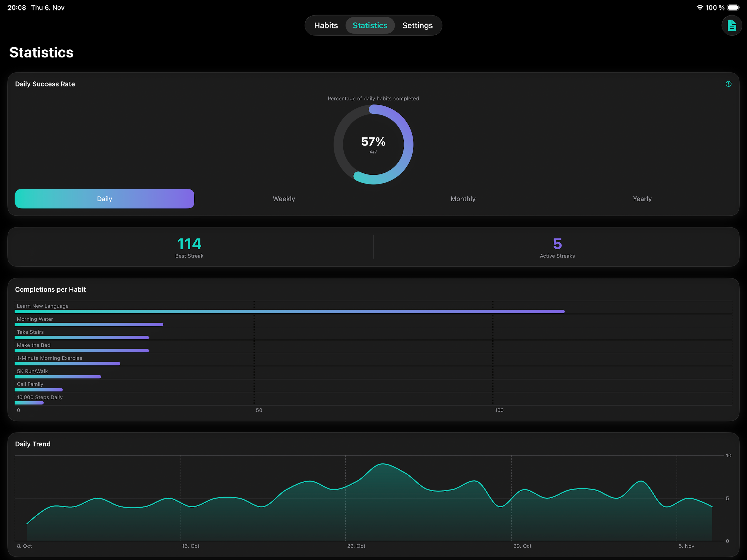Select the Call Family habit label
The image size is (747, 560).
[x=30, y=384]
